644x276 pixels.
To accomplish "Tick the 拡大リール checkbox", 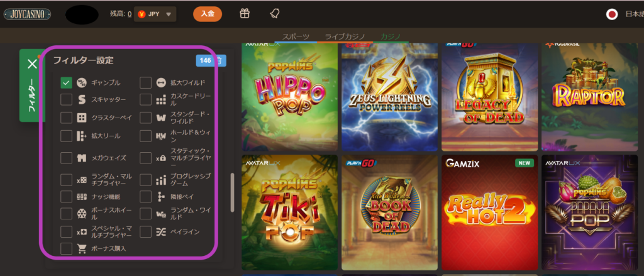I will (x=66, y=136).
